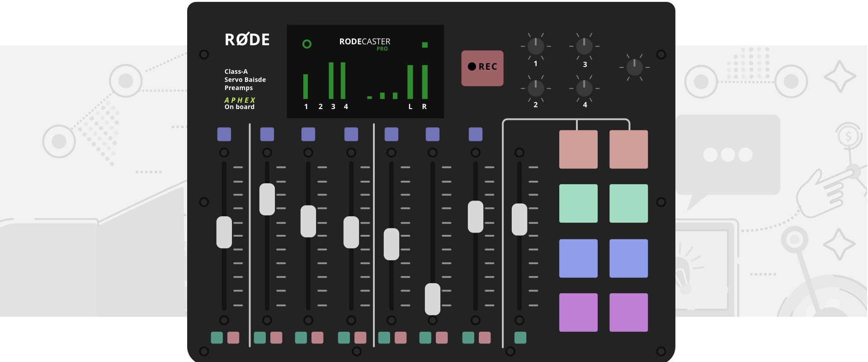The width and height of the screenshot is (868, 362).
Task: Toggle the red button below the second fader
Action: [276, 338]
